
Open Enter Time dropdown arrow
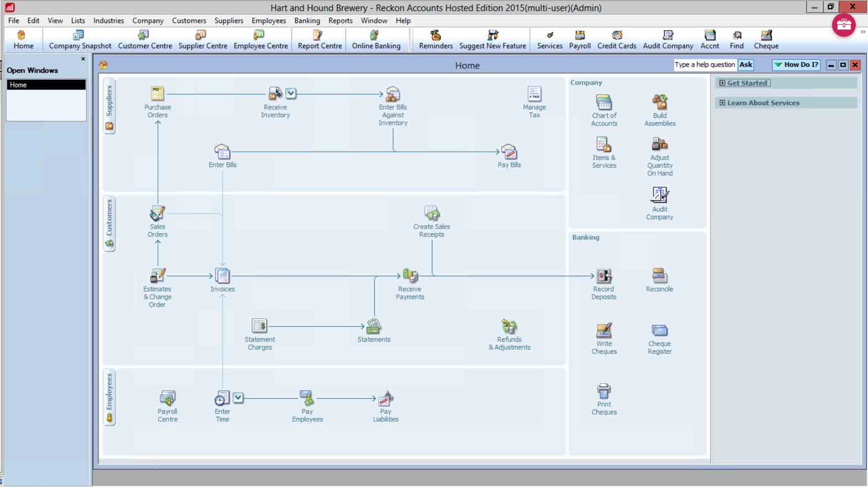(x=238, y=398)
